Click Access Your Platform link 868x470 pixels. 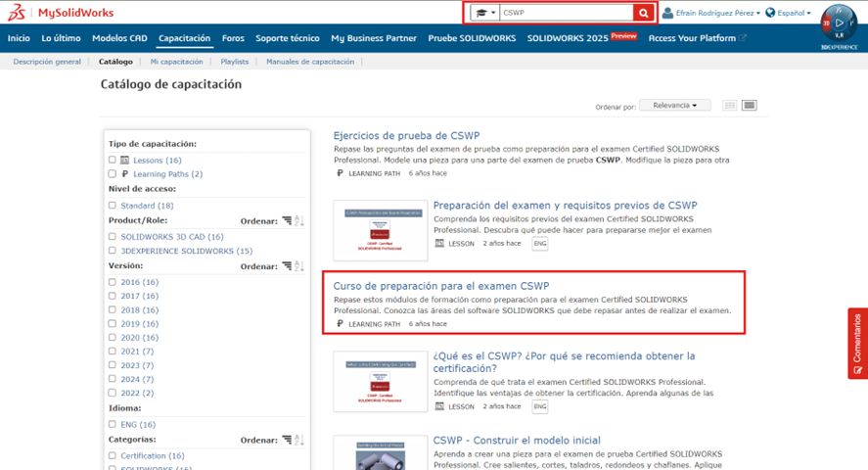click(x=697, y=38)
